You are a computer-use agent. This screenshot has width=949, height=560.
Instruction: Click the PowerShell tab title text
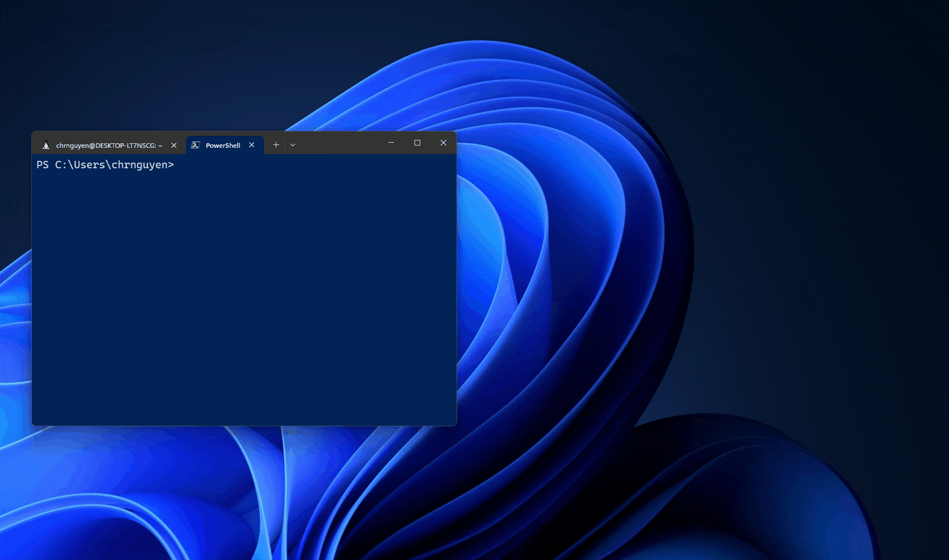[222, 145]
